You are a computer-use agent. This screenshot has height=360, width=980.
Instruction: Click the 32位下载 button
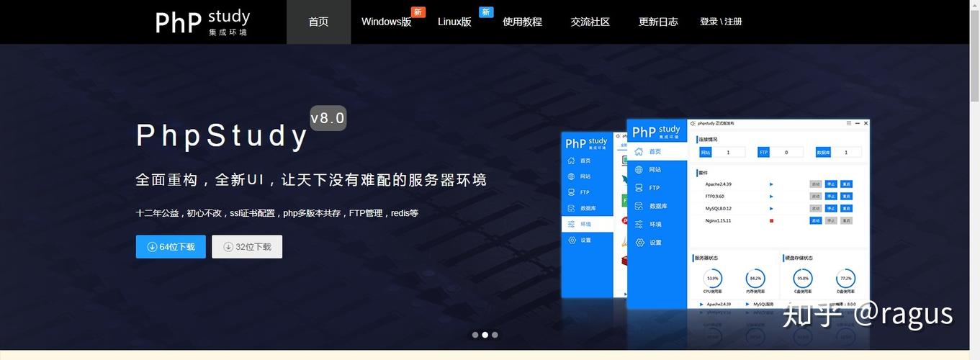click(247, 246)
